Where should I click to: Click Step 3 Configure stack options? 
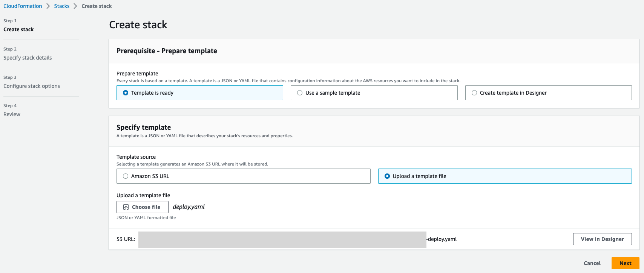tap(32, 86)
